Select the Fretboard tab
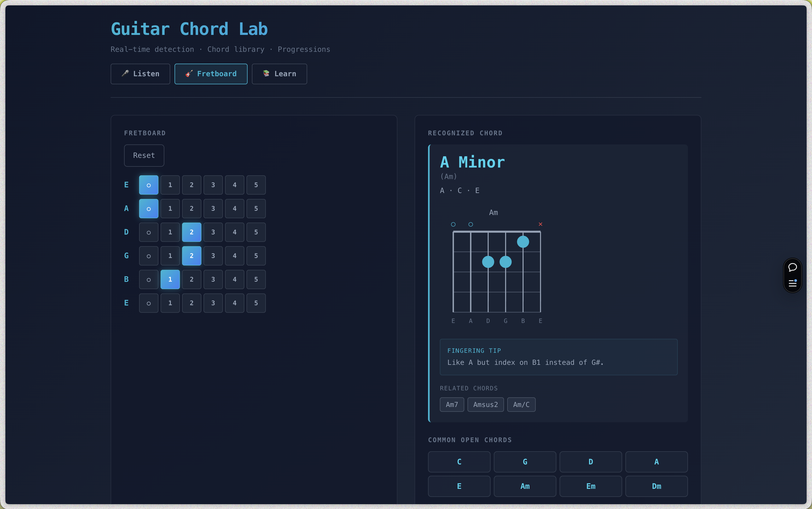Screen dimensions: 812x509 click(211, 74)
